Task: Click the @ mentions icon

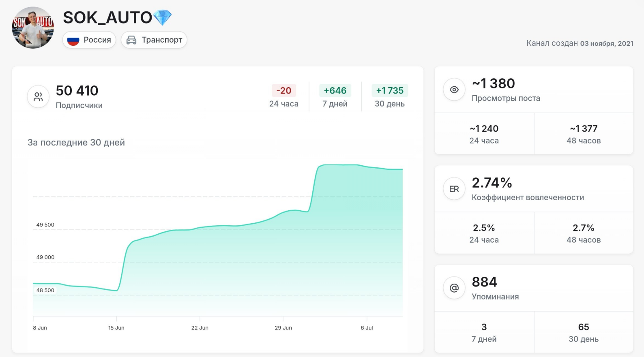Action: tap(454, 288)
